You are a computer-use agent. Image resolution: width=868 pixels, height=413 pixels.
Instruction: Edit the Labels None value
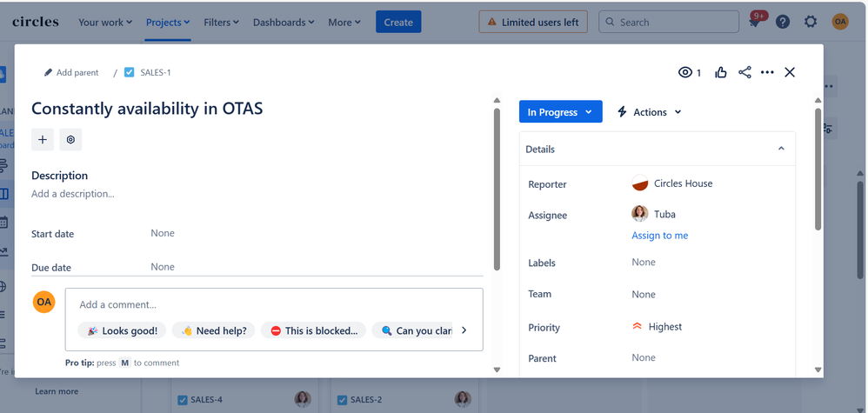tap(644, 262)
